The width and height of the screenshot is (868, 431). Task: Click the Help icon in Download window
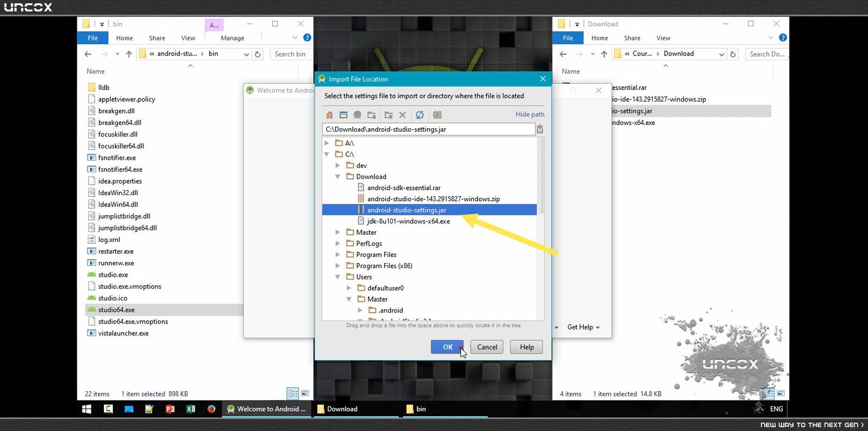[783, 38]
